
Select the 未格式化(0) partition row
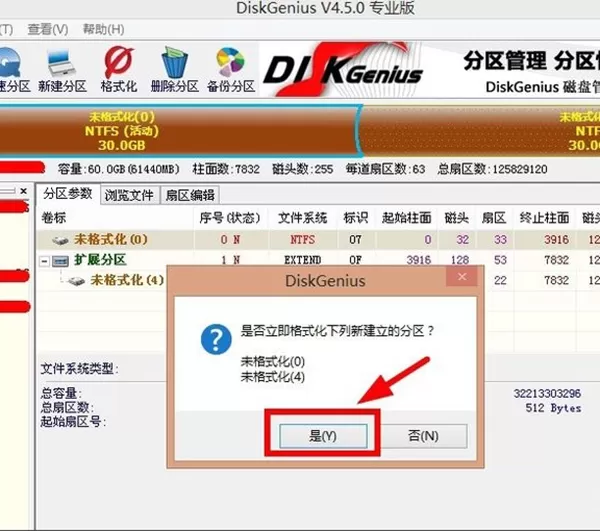coord(318,240)
